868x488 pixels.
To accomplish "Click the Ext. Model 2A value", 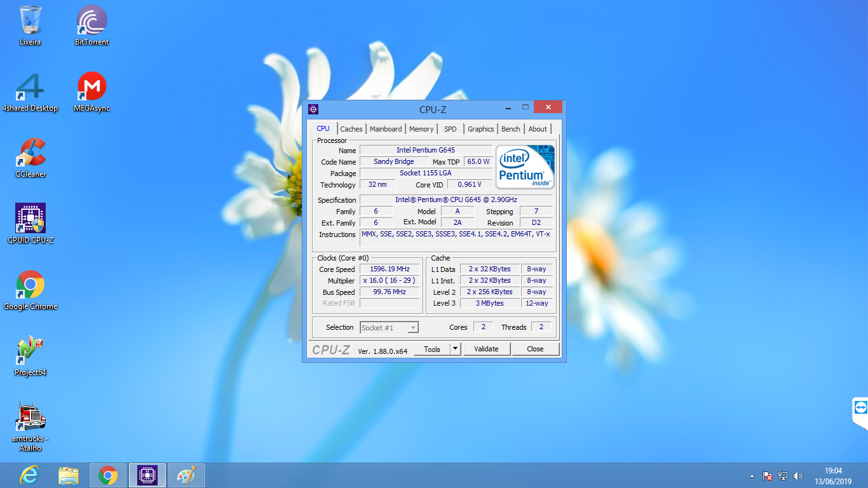I will tap(458, 222).
